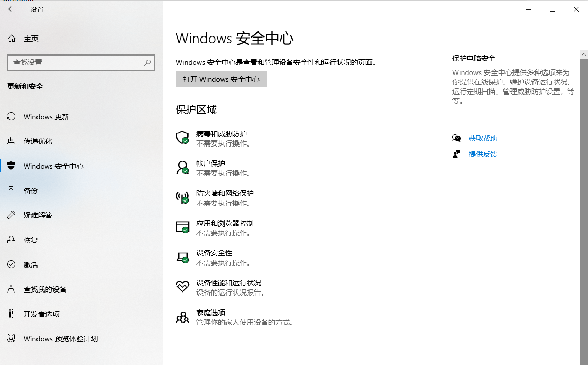Click the 设备性能和运行状况 heart icon
The width and height of the screenshot is (588, 365).
pyautogui.click(x=182, y=286)
